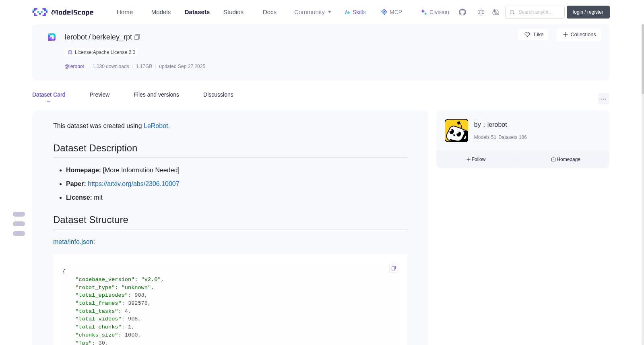Click the login / register button
This screenshot has width=644, height=345.
(x=588, y=12)
